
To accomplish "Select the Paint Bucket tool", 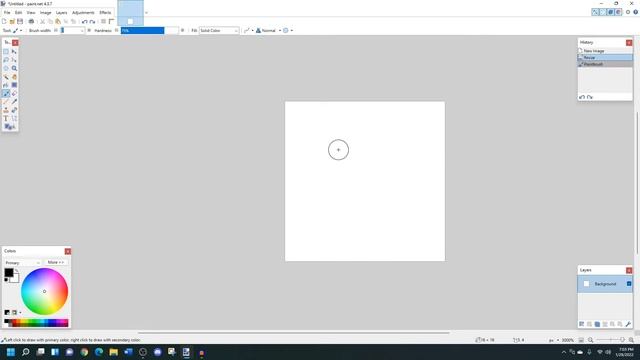I will tap(6, 85).
